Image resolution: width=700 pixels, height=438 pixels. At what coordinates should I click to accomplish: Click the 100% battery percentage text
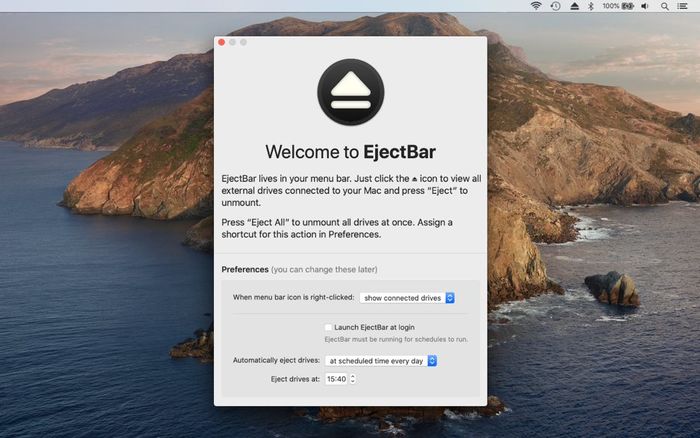click(611, 6)
